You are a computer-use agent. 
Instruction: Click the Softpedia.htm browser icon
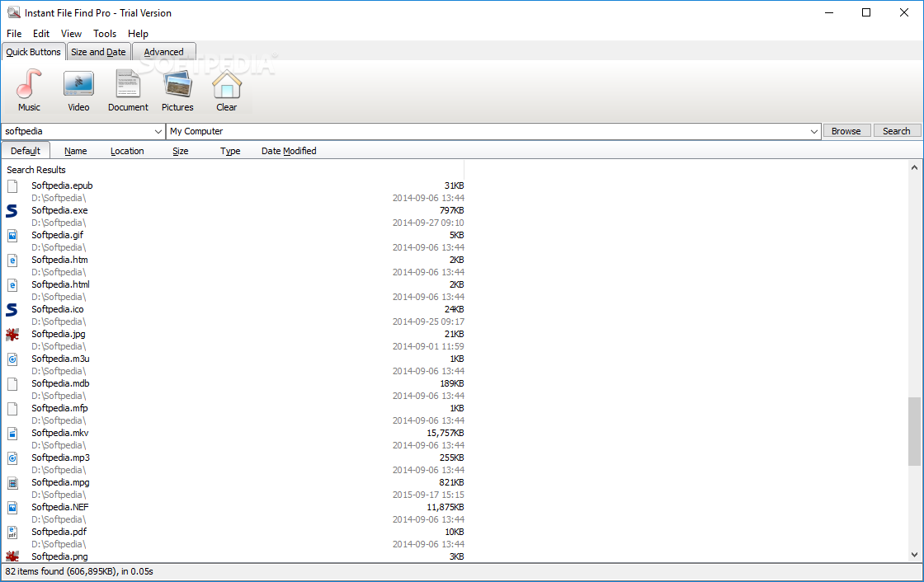pyautogui.click(x=12, y=260)
